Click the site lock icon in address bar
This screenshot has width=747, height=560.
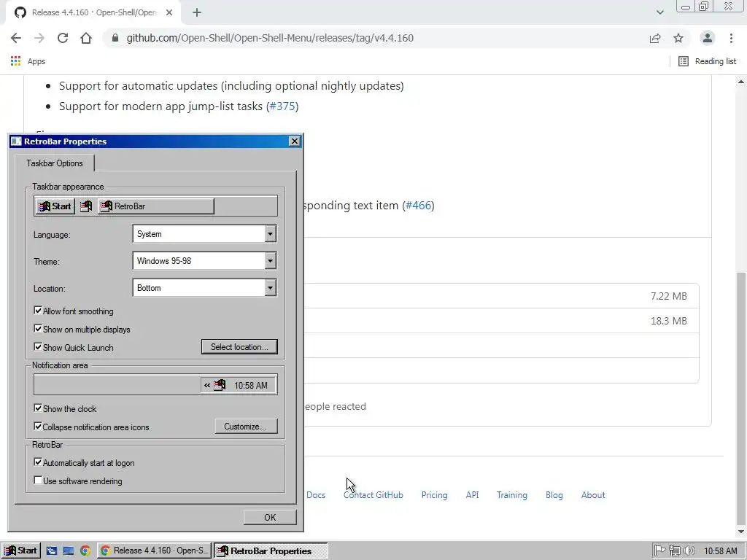point(115,38)
